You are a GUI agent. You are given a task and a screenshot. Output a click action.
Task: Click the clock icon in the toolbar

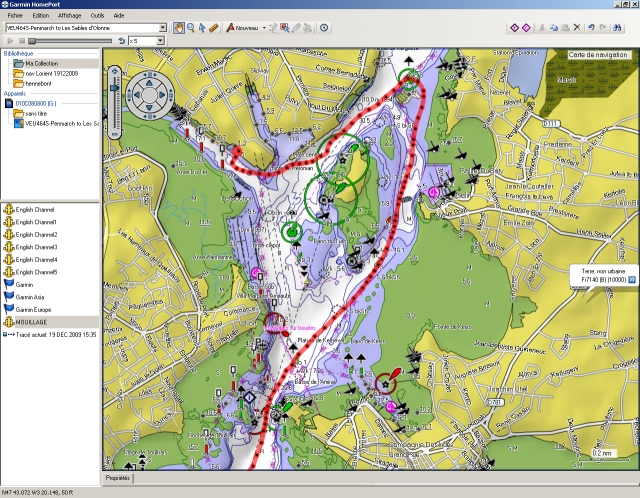(324, 28)
